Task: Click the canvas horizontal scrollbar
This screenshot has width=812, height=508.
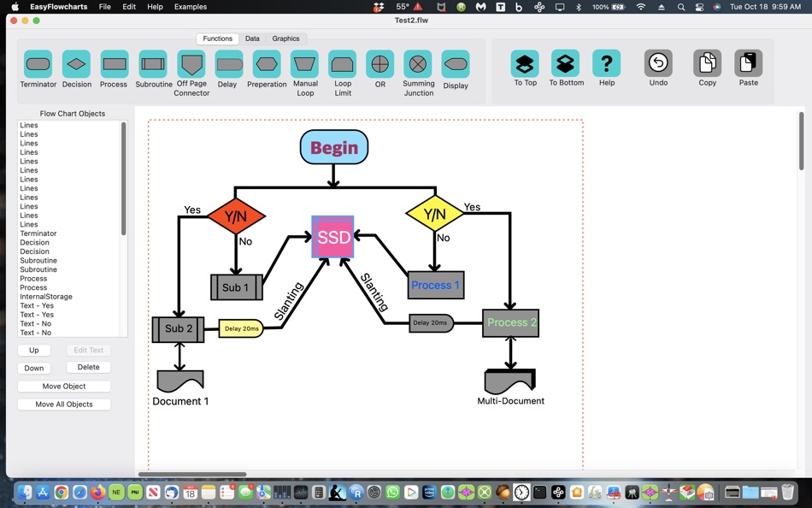Action: coord(192,474)
